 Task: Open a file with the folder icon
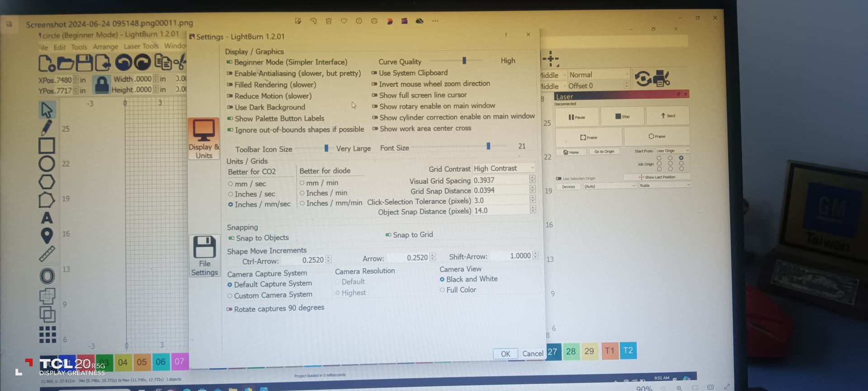pyautogui.click(x=66, y=63)
